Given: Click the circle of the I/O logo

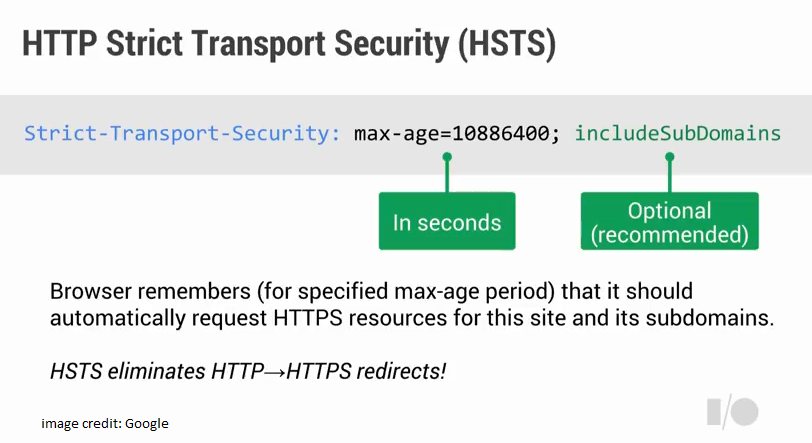Looking at the screenshot, I should click(x=746, y=412).
